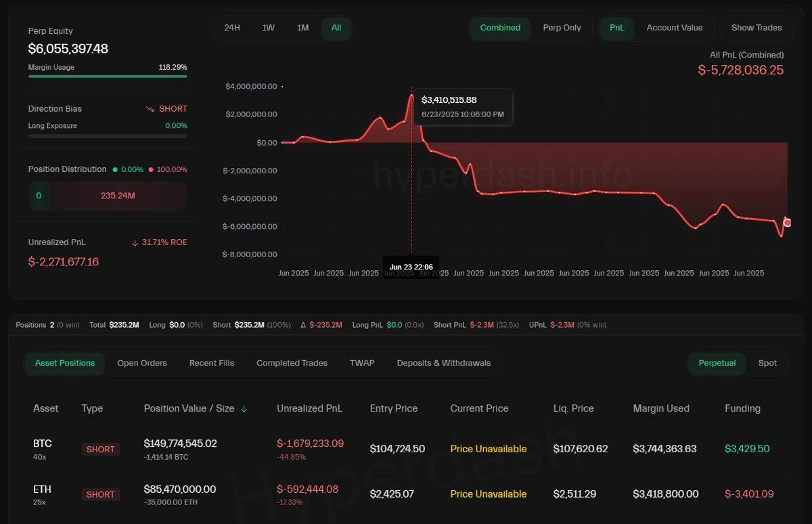
Task: Click ETH entry price $2,425.07
Action: (392, 494)
